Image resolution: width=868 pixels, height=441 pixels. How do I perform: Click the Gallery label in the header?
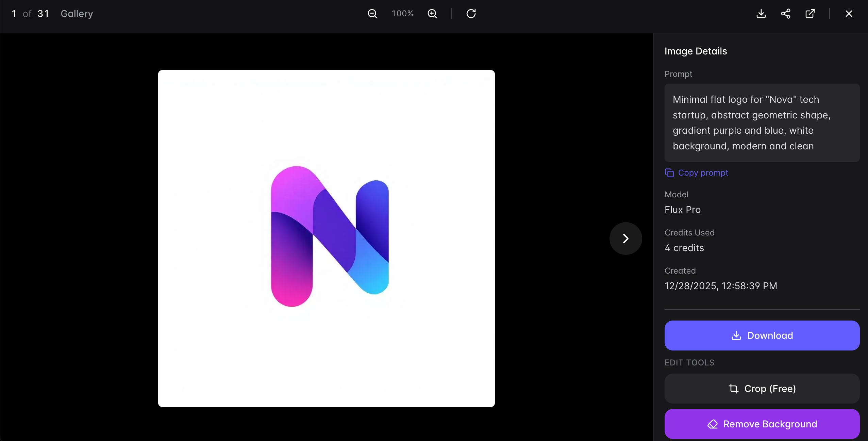coord(77,14)
